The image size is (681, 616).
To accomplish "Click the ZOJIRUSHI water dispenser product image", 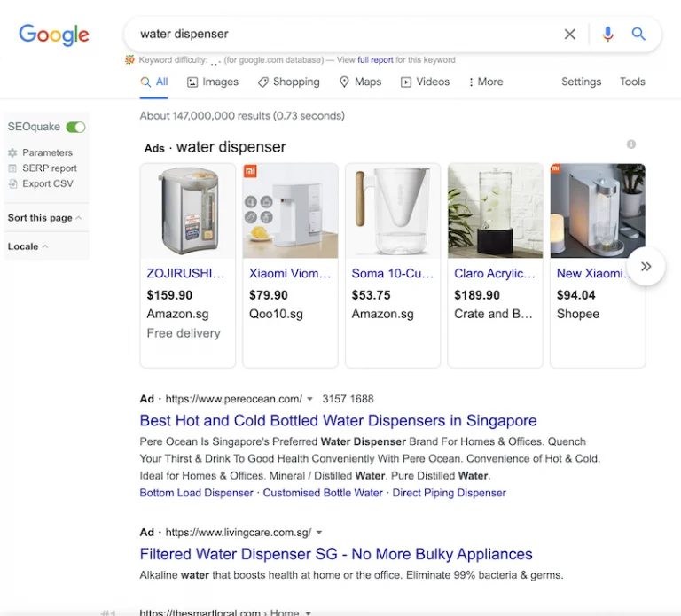I will [188, 211].
